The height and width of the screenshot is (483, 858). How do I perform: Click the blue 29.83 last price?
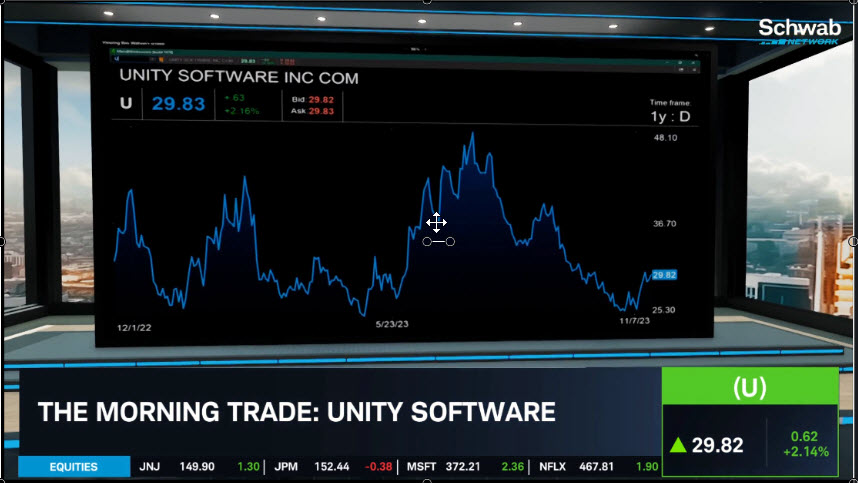(x=178, y=103)
